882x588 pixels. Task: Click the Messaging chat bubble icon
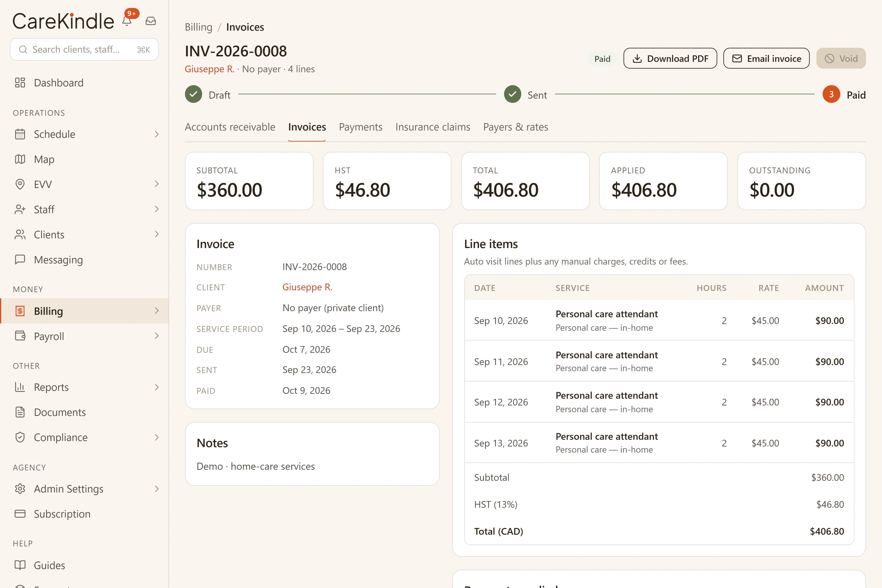[x=20, y=260]
